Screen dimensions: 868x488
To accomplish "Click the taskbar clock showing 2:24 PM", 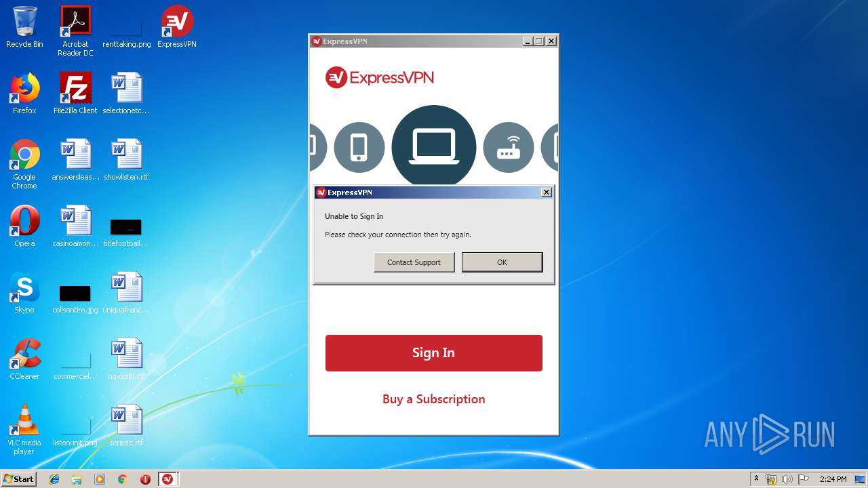I will 833,479.
